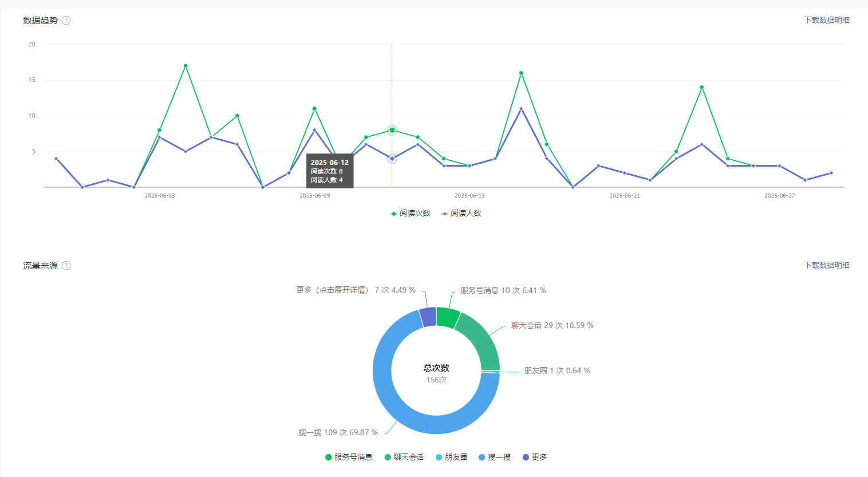This screenshot has width=868, height=477.
Task: Download data details for 流量来源 chart
Action: 826,265
